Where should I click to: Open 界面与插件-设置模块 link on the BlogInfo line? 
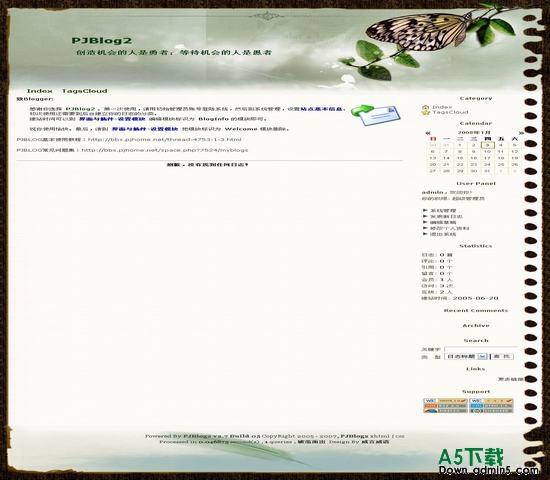click(112, 119)
